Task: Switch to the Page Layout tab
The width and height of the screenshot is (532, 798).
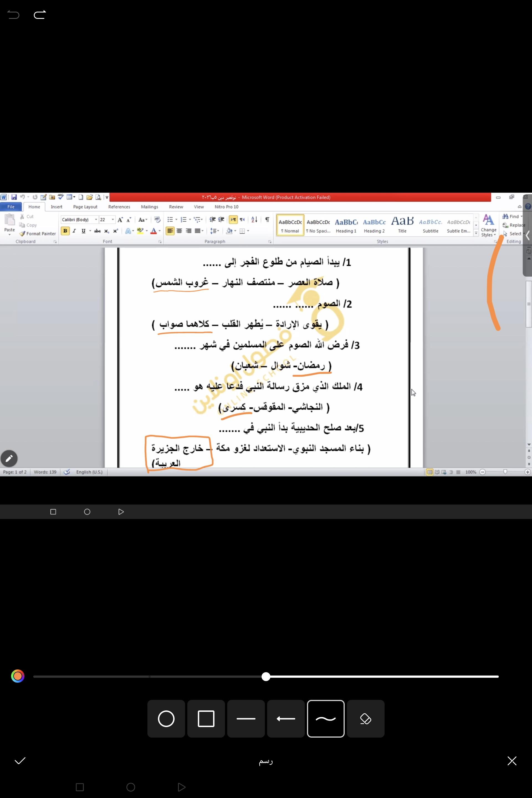Action: tap(85, 207)
